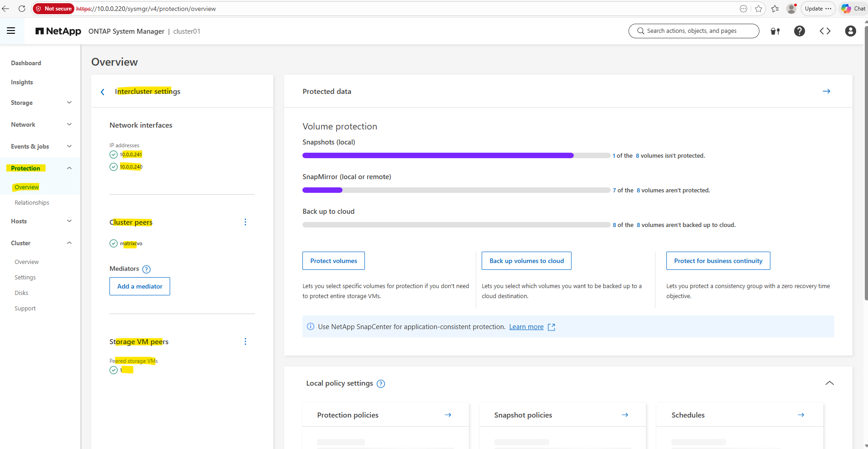Open the Cluster peers three-dot menu
The height and width of the screenshot is (449, 868).
245,222
